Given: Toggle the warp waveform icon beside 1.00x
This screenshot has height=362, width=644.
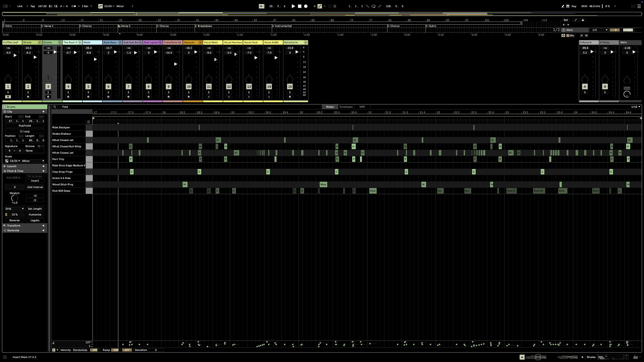Looking at the screenshot, I should pyautogui.click(x=563, y=35).
